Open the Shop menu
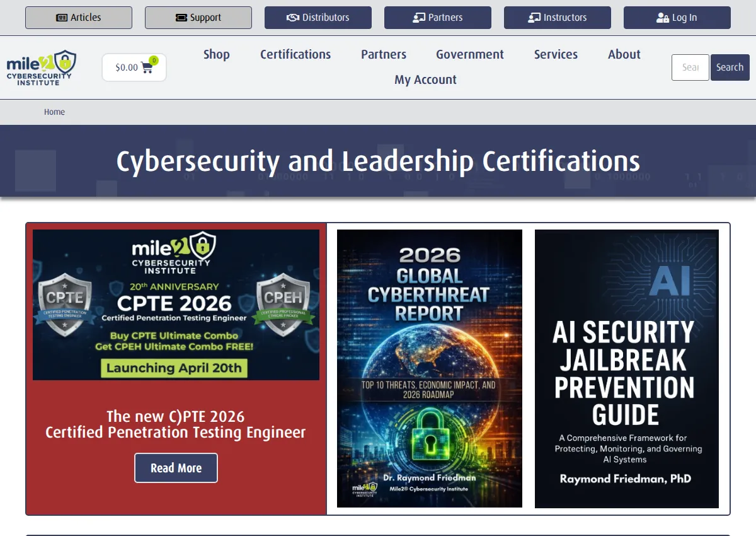Screen dimensions: 756x536 click(x=217, y=54)
